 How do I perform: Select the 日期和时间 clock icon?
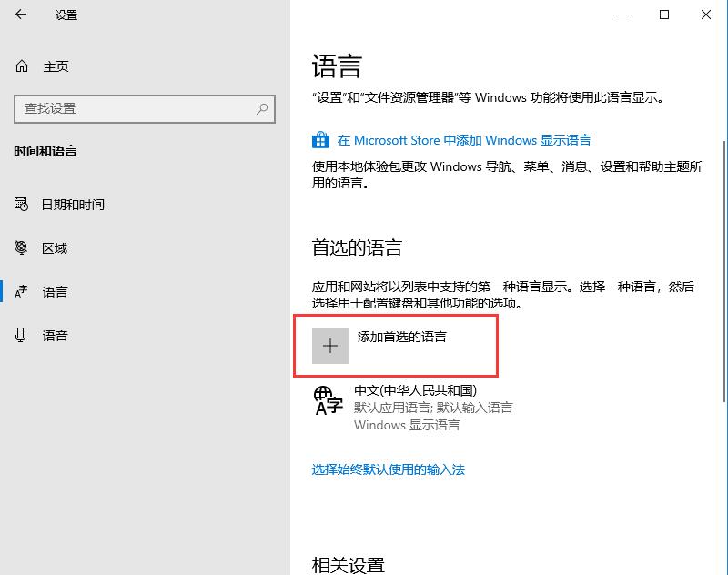[x=22, y=204]
